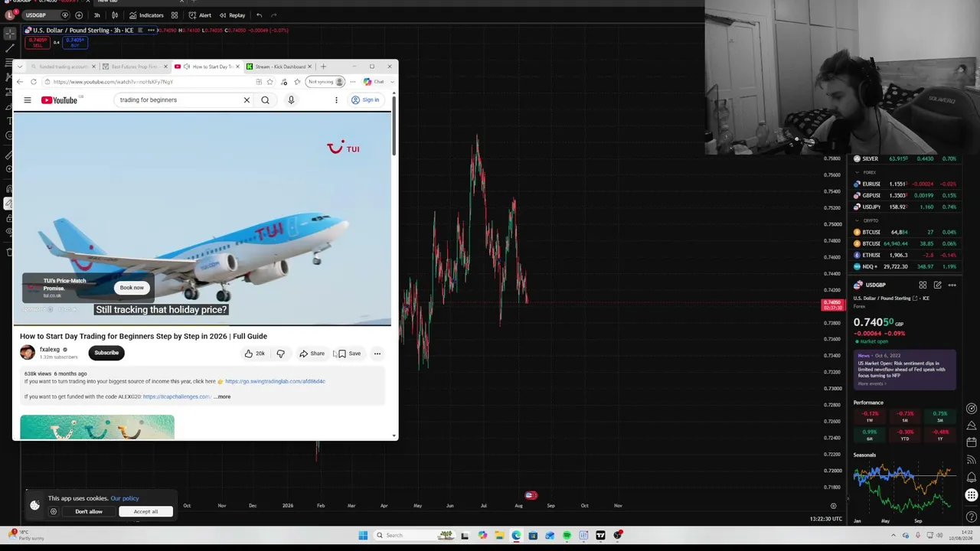
Task: Collapse the FOREX watchlist section
Action: 857,173
